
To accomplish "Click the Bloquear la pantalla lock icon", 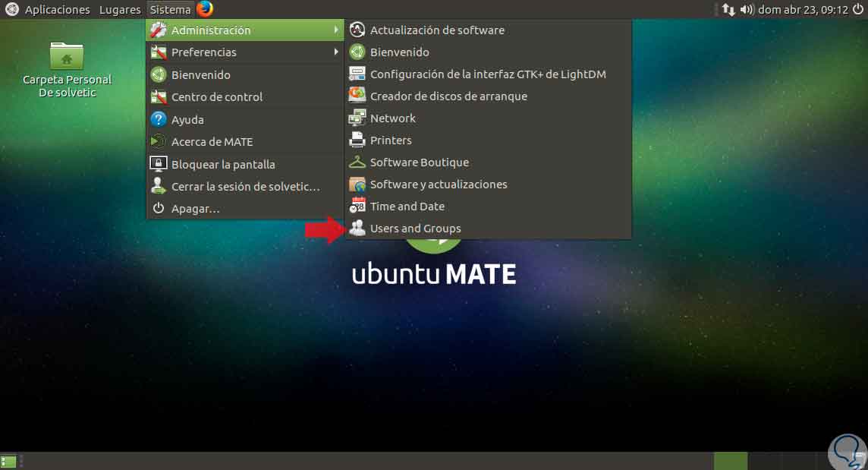I will pos(159,164).
